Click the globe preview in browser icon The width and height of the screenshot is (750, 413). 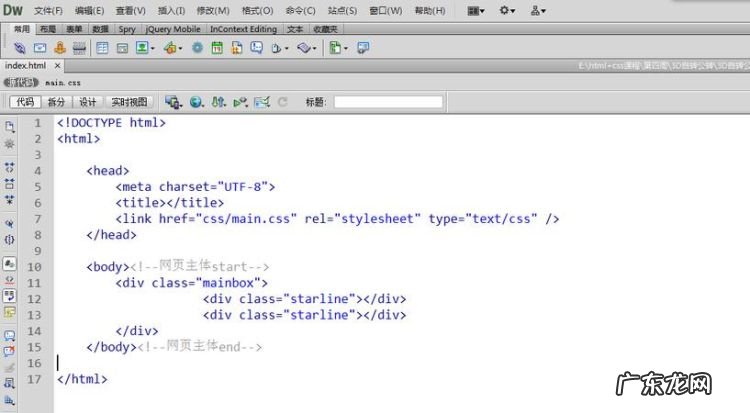[196, 102]
